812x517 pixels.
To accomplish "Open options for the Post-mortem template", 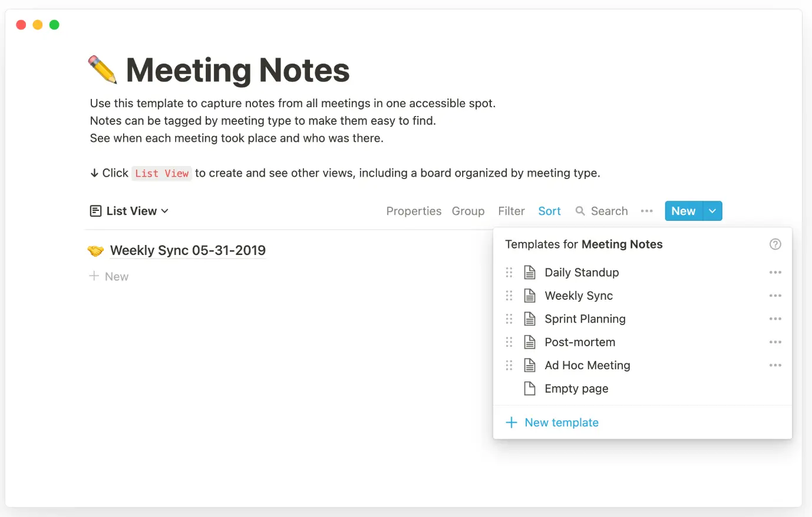I will tap(775, 342).
